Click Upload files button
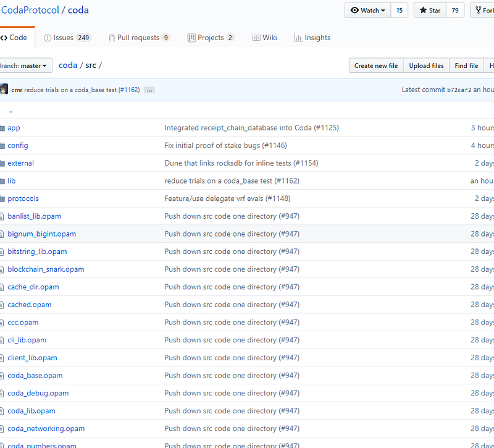The height and width of the screenshot is (448, 494). [x=426, y=66]
